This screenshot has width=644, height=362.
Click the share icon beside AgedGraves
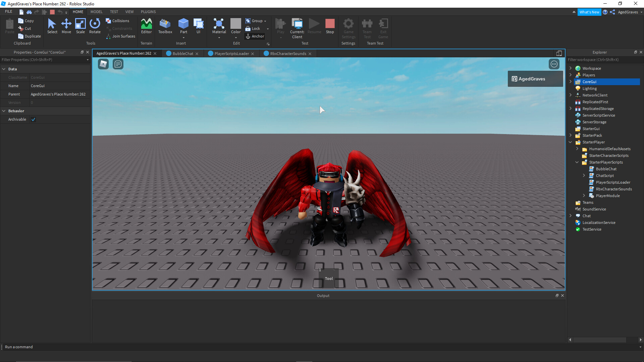coord(612,12)
